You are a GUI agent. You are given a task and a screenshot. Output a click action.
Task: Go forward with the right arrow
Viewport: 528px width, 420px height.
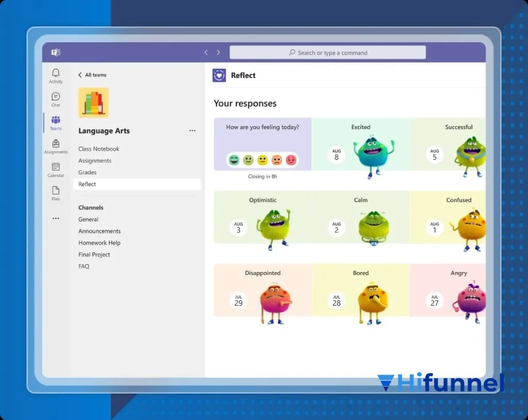(219, 52)
